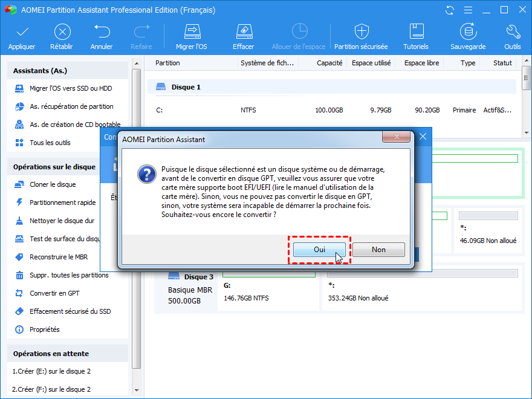This screenshot has width=532, height=399.
Task: Select pending operation Créer (E:) sur le disque 2
Action: coord(51,371)
